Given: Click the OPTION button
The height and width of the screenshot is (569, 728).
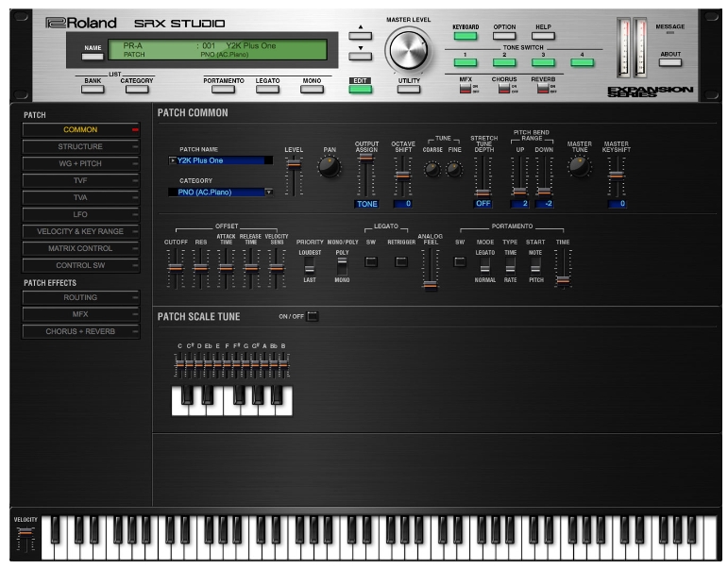Looking at the screenshot, I should (x=504, y=36).
